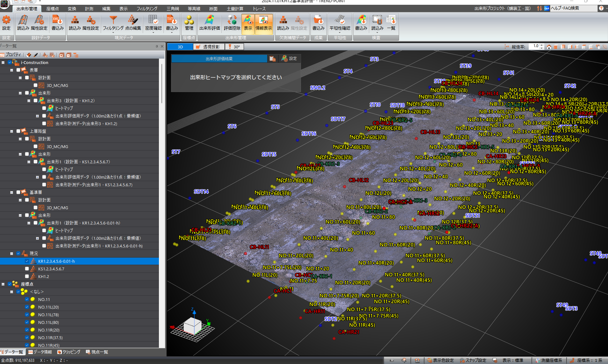This screenshot has width=608, height=364.
Task: Check 上層路盤 layer checkbox
Action: coord(18,131)
